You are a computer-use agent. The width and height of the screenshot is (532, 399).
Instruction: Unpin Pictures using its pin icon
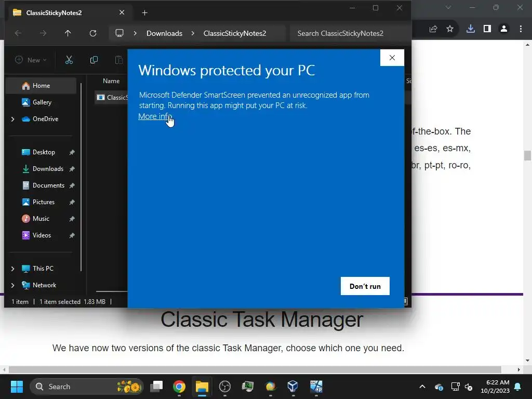(x=72, y=202)
